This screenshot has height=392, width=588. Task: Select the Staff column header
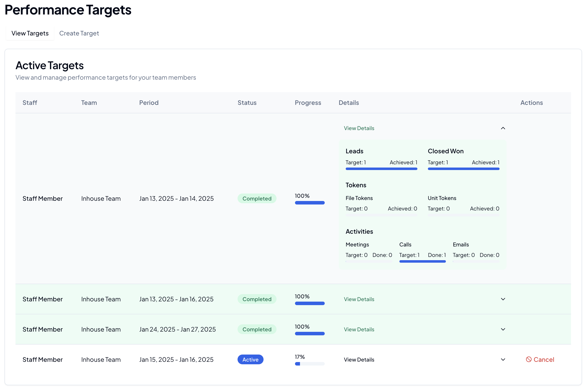click(x=29, y=103)
